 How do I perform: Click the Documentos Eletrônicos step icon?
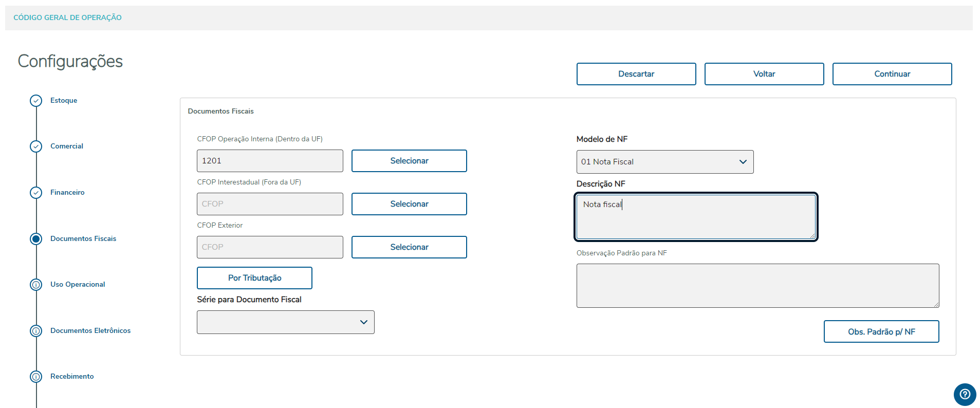(36, 331)
